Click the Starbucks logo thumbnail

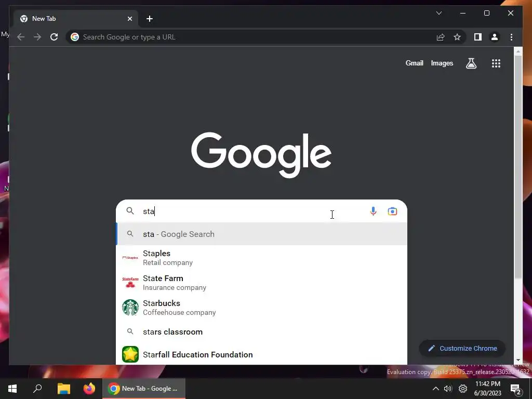coord(130,308)
